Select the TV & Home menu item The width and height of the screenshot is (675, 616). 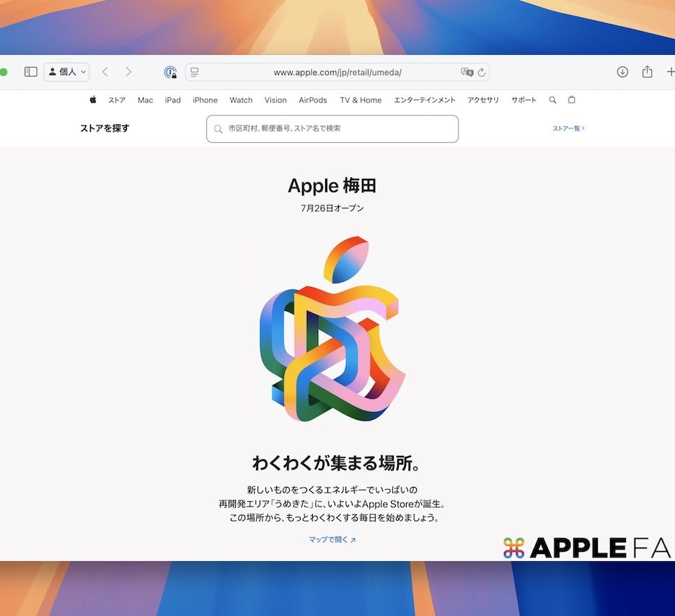(x=361, y=100)
